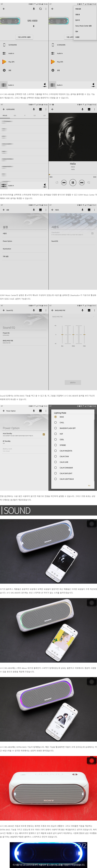Choose 도움말 from the popup menu
This screenshot has width=97, height=868.
tap(77, 37)
